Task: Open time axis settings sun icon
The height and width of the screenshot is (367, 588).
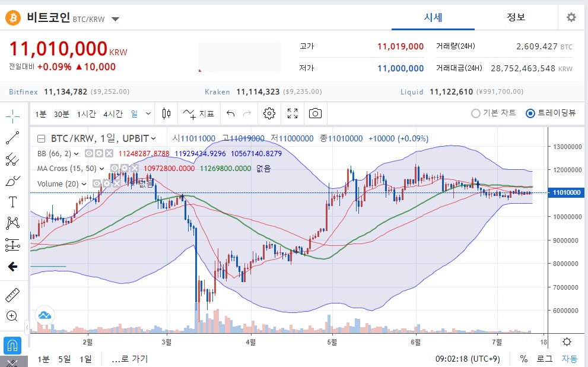Action: (567, 342)
